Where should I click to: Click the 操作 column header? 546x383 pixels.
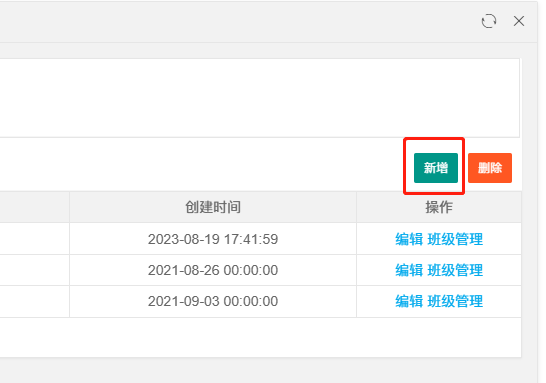pos(439,207)
